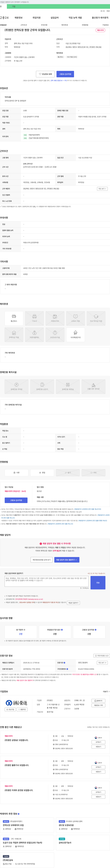Open the (주)영진 공정QC 모집합니다 posting
110x868 pixels.
coord(16,740)
